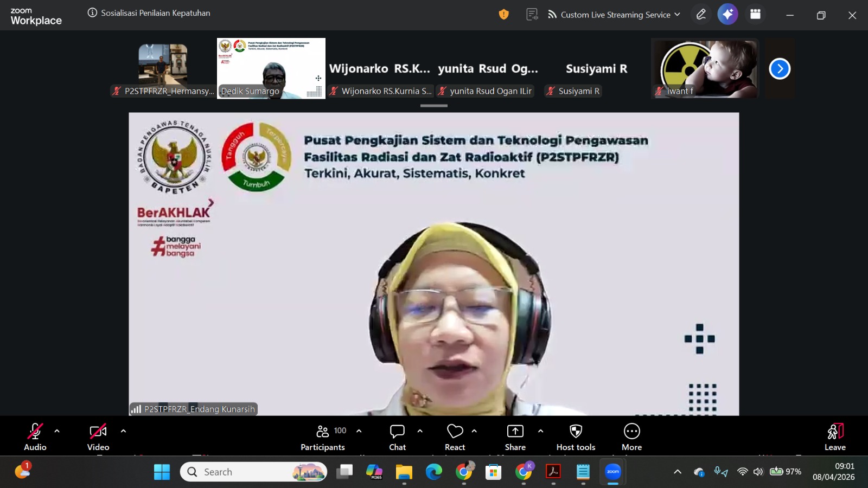This screenshot has height=488, width=868.
Task: Click the encryption shield icon
Action: (503, 15)
